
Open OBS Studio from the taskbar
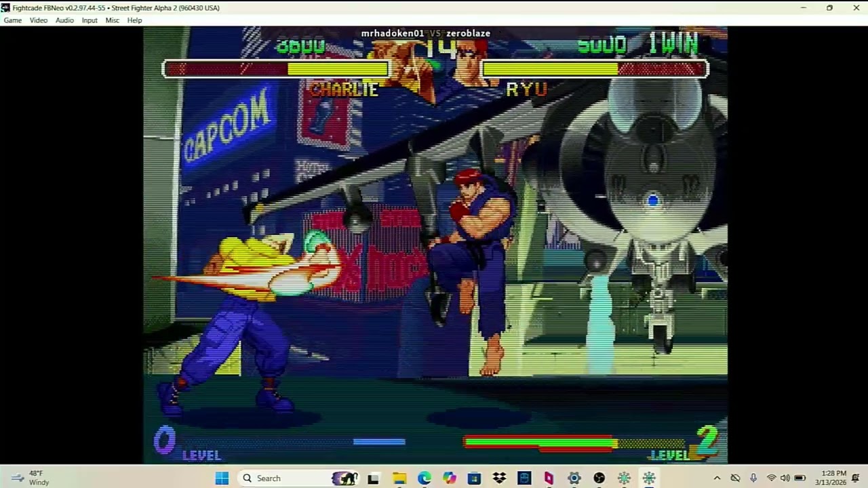pos(599,479)
